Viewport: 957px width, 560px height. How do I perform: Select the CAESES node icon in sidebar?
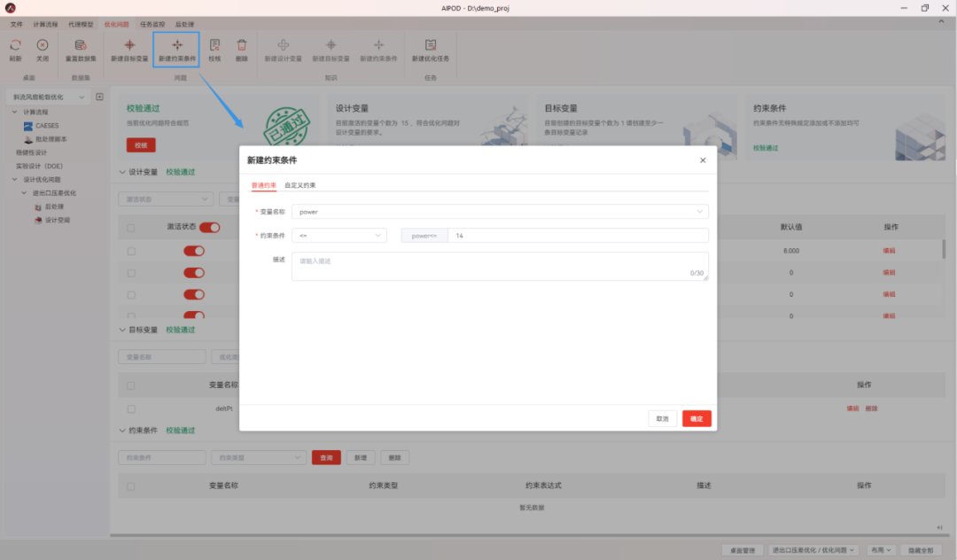coord(28,126)
